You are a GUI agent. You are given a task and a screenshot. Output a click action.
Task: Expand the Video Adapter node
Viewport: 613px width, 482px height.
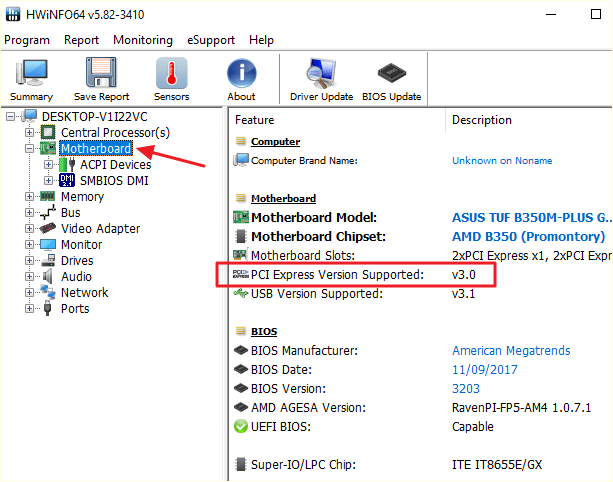pyautogui.click(x=29, y=229)
